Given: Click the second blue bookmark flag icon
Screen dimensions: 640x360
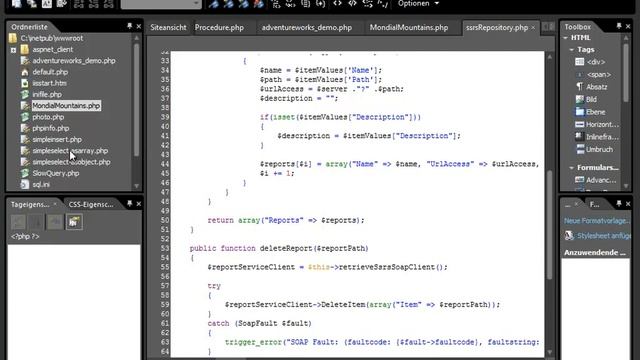Looking at the screenshot, I should point(229,4).
